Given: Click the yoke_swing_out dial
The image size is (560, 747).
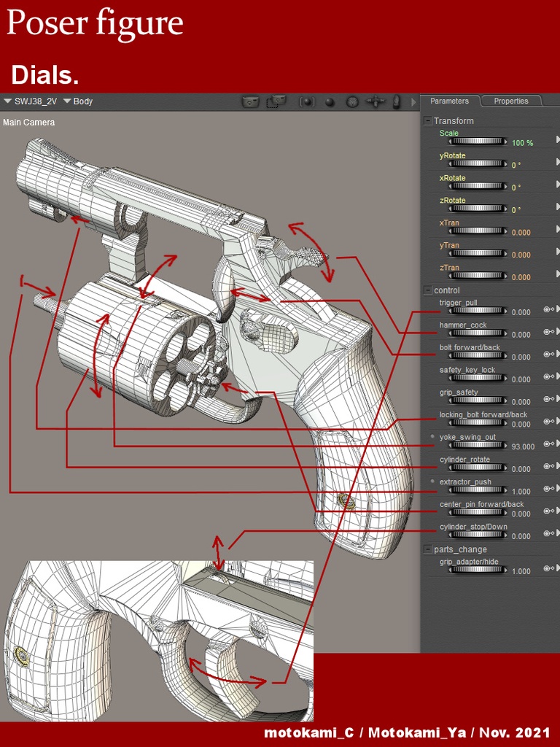Looking at the screenshot, I should click(478, 445).
